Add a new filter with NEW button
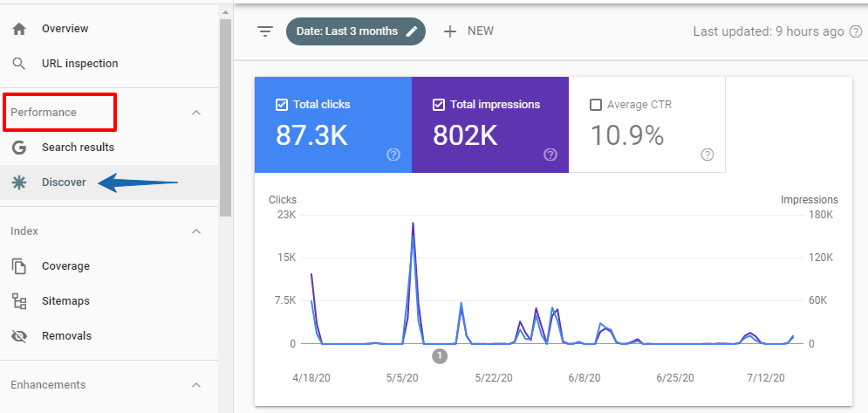 coord(468,31)
